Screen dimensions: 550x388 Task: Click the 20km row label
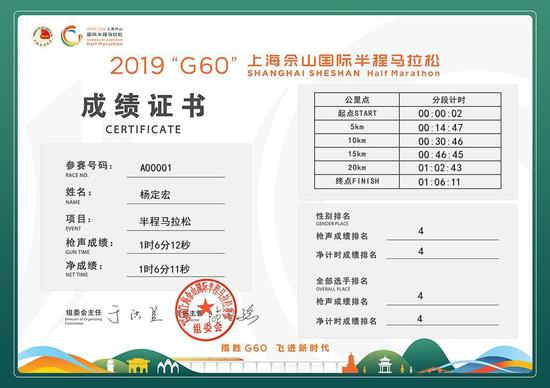click(x=357, y=167)
